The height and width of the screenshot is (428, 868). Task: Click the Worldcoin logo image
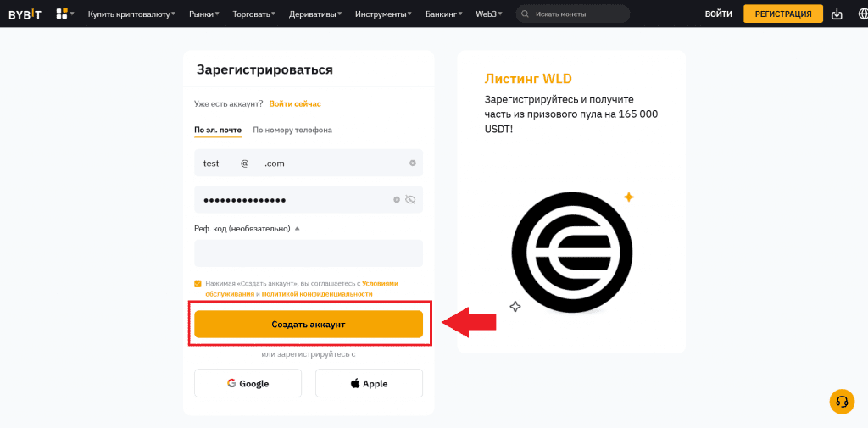point(571,252)
